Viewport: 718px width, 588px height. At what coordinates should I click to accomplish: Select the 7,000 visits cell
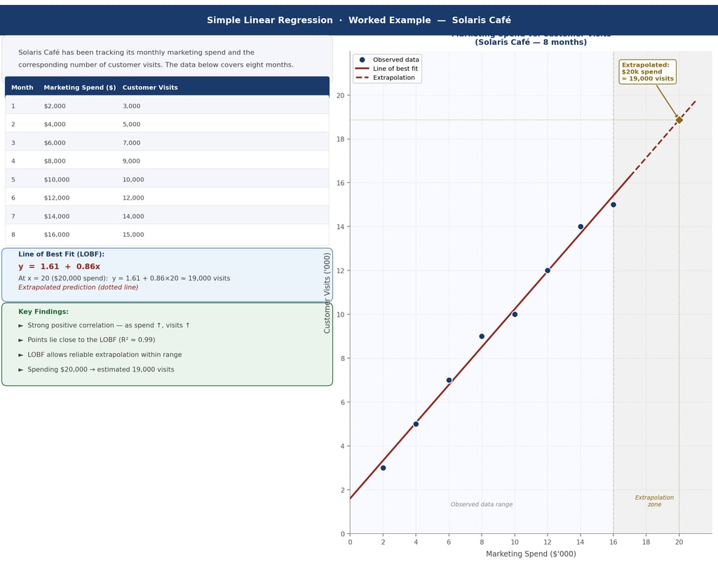tap(131, 143)
